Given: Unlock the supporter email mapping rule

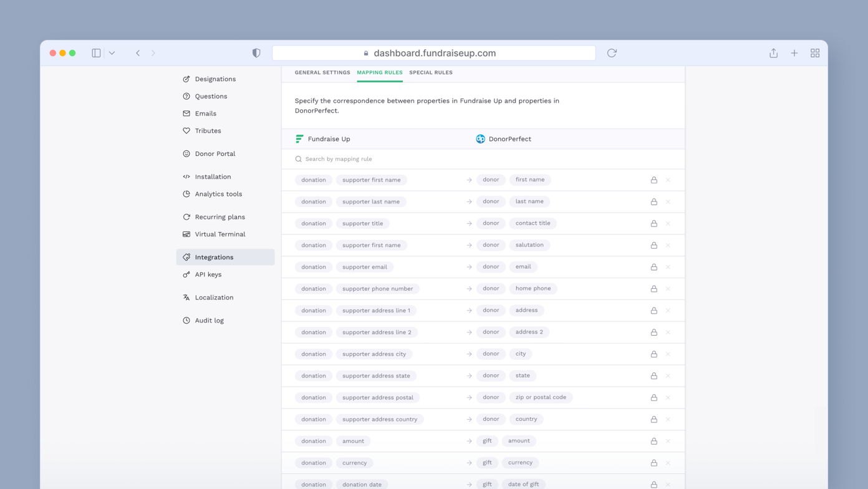Looking at the screenshot, I should [x=653, y=266].
